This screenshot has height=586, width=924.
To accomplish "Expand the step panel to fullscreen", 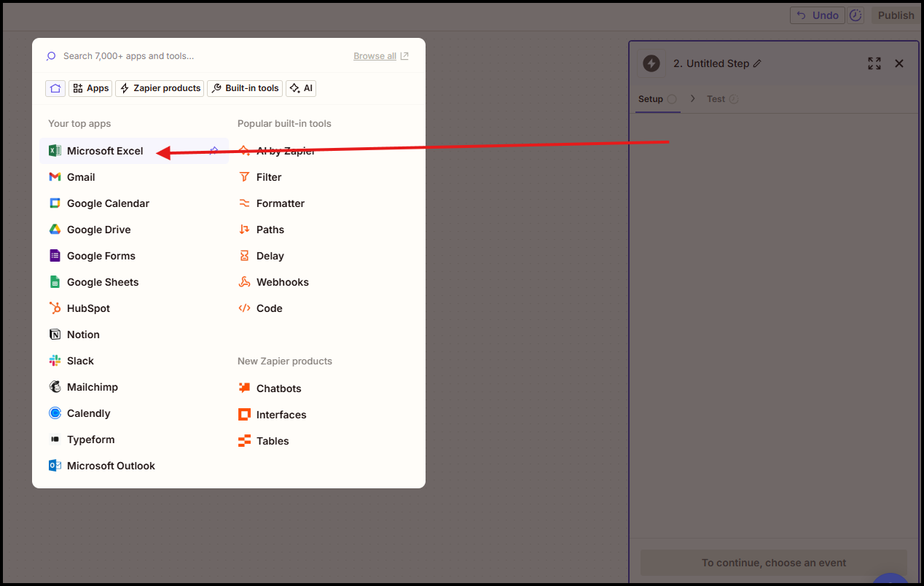I will click(x=874, y=63).
